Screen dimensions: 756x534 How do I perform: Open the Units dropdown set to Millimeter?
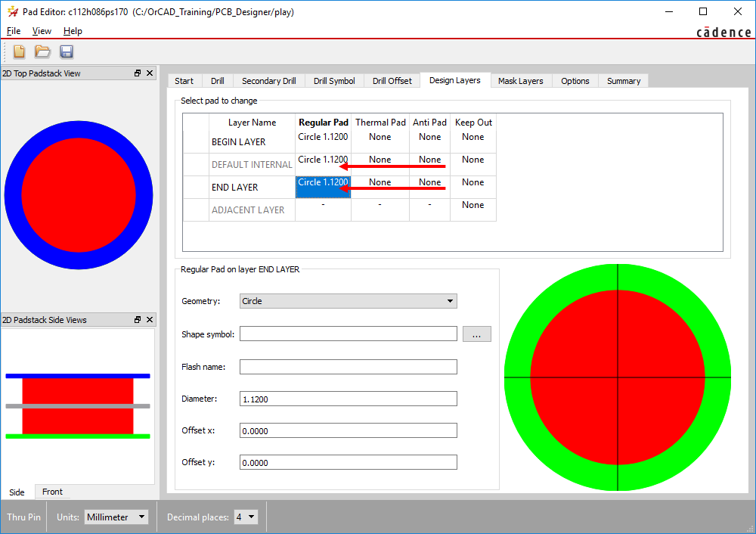click(116, 517)
